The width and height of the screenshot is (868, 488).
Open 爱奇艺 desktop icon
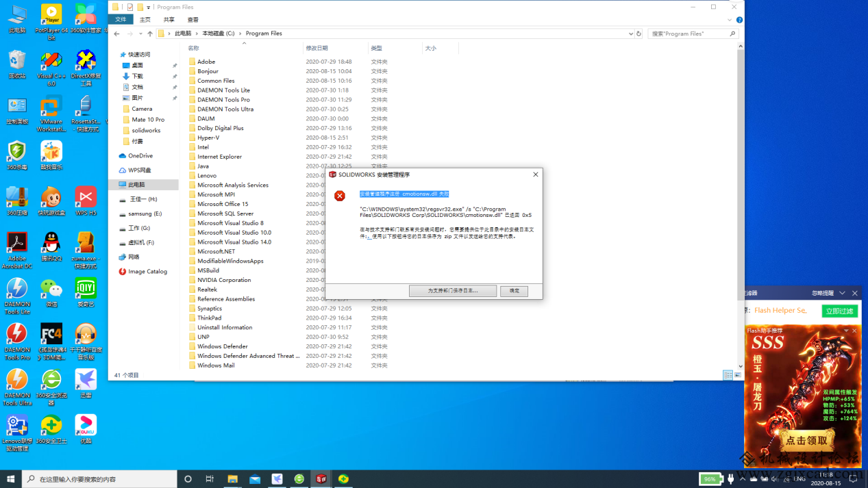coord(86,292)
